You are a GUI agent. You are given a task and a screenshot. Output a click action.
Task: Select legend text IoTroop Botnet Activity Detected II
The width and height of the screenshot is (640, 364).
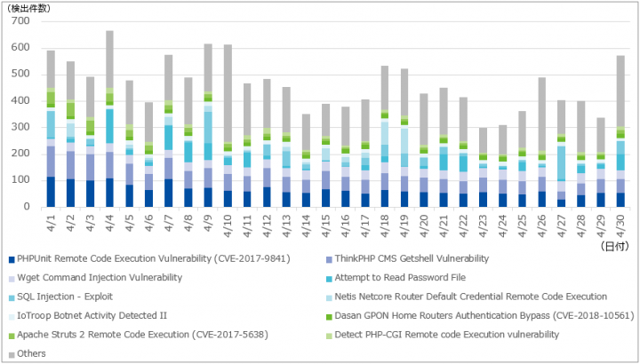coord(92,315)
